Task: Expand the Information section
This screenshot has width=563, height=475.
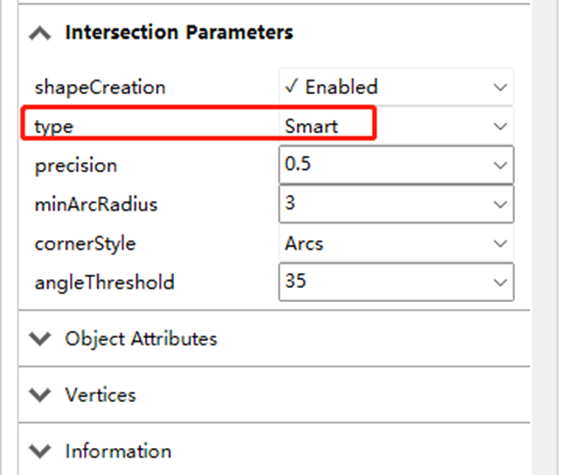Action: coord(40,451)
